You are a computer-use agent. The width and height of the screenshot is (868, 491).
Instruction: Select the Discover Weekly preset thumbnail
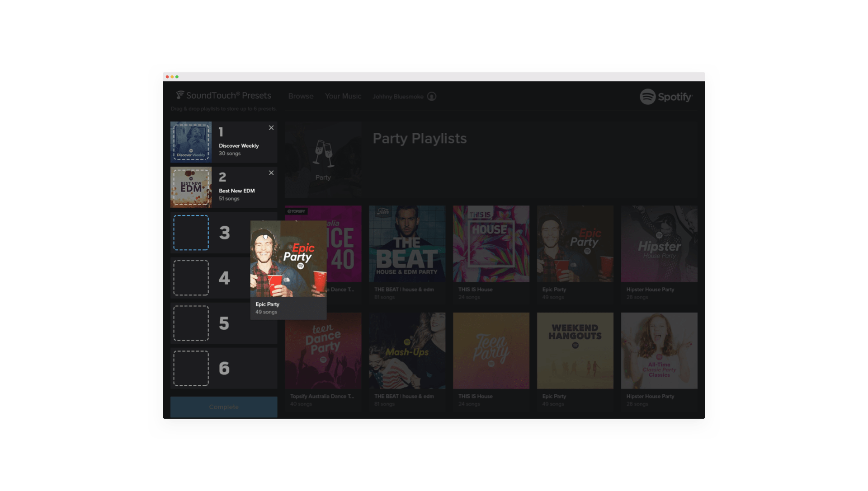point(191,142)
